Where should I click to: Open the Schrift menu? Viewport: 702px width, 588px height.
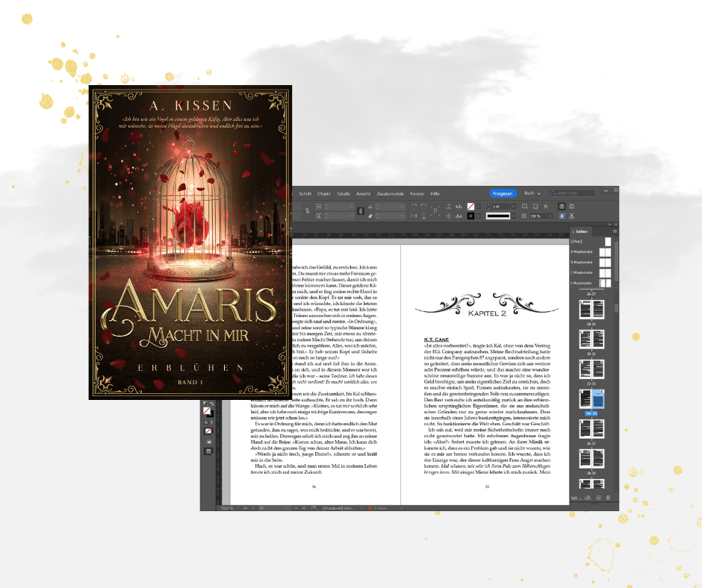click(305, 193)
